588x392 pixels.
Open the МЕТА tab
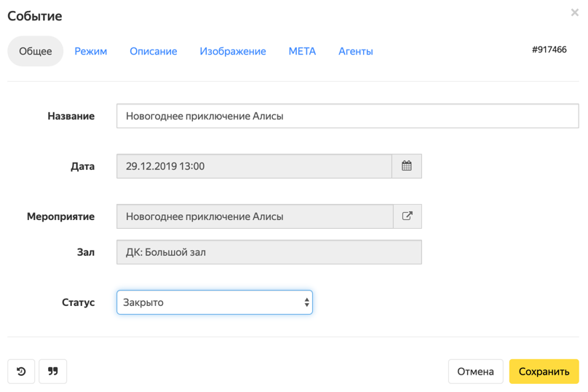[x=302, y=51]
